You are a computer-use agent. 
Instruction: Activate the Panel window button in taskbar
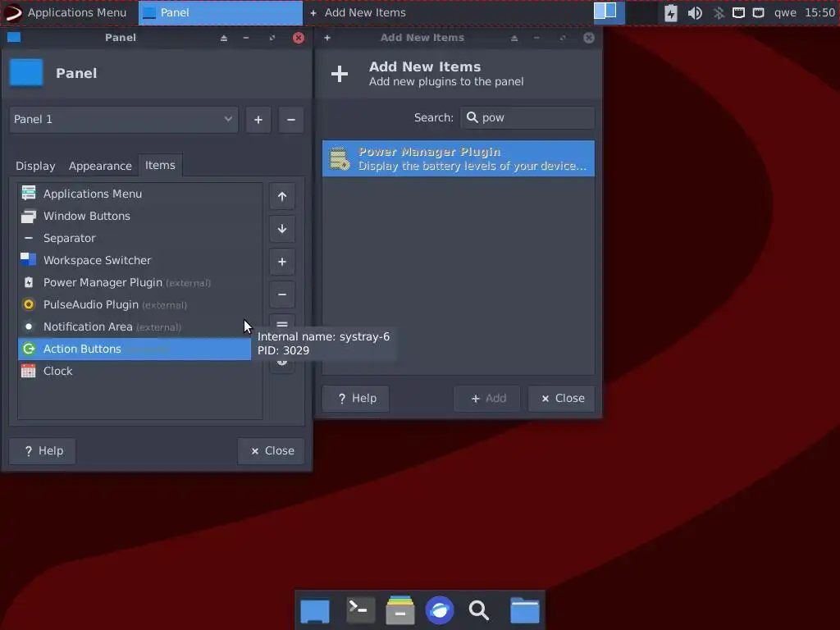pyautogui.click(x=221, y=12)
